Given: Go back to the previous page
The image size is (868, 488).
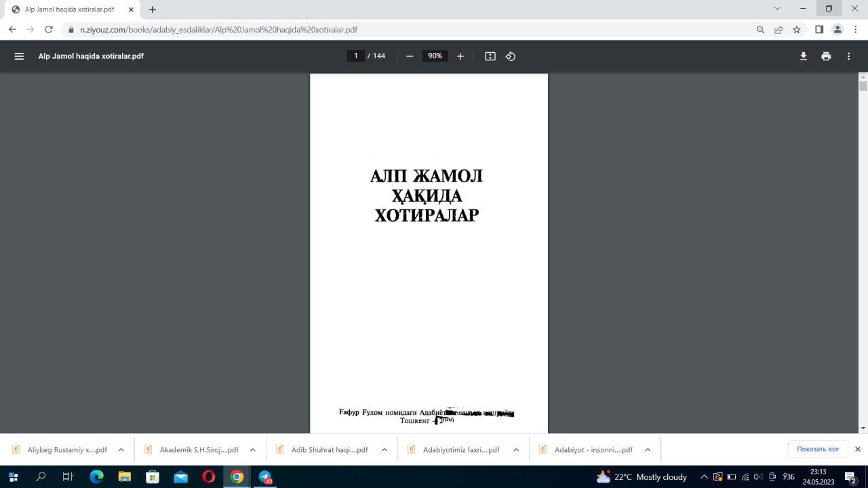Looking at the screenshot, I should [x=12, y=30].
